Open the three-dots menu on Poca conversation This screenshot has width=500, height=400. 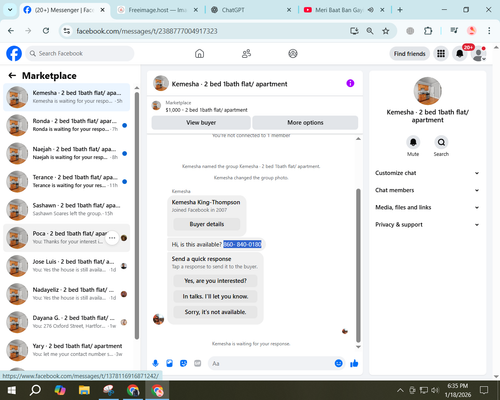[112, 238]
